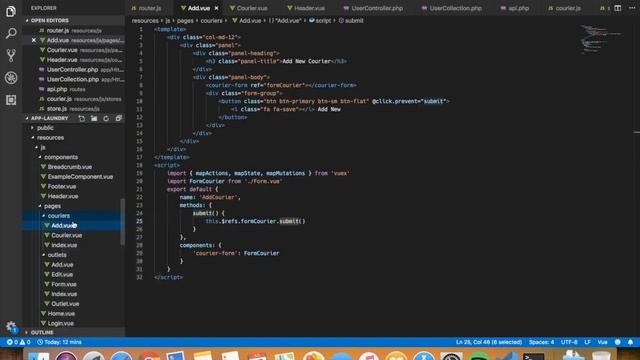Open Footer.vue in components folder
The height and width of the screenshot is (360, 640).
pos(62,187)
